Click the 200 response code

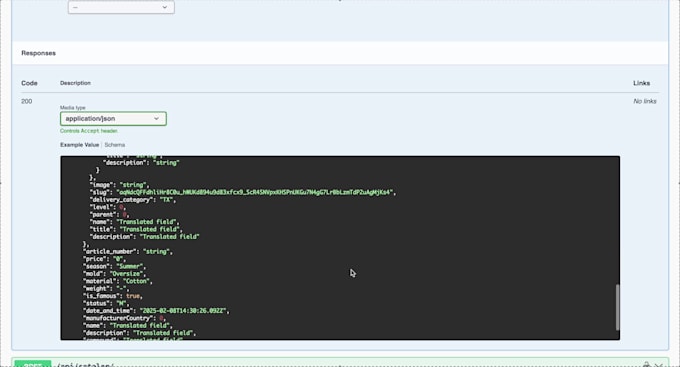(26, 101)
